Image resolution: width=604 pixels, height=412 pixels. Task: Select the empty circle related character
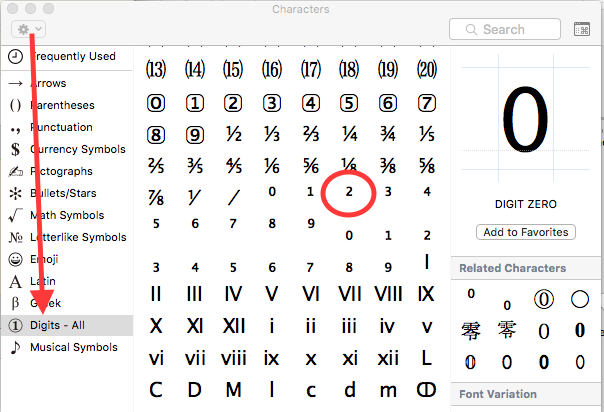(580, 299)
